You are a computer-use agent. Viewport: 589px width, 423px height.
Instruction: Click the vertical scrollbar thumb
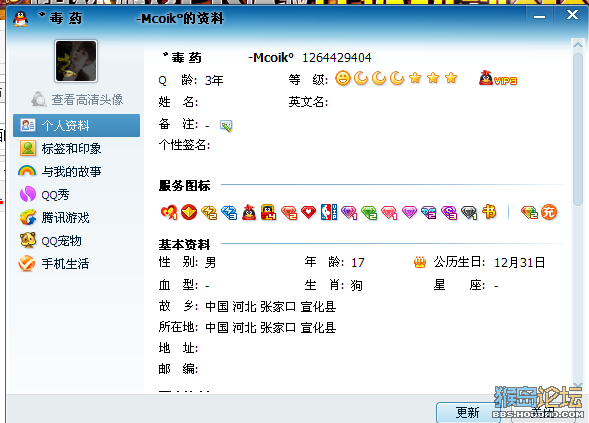[578, 129]
